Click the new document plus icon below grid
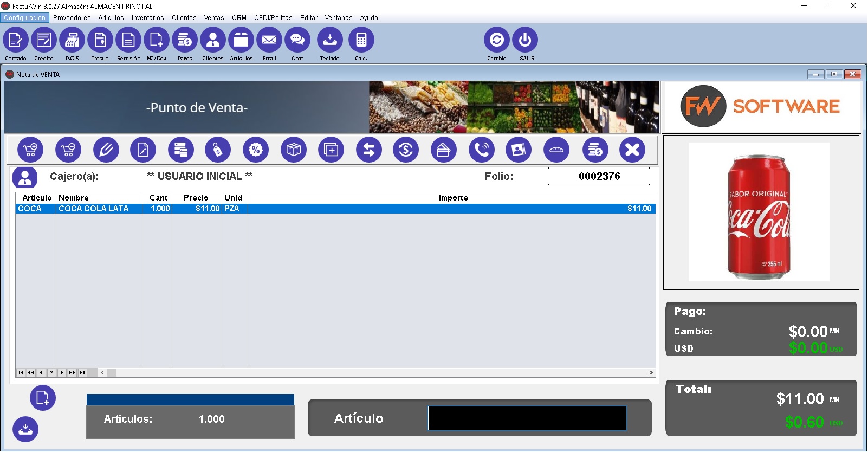 43,398
